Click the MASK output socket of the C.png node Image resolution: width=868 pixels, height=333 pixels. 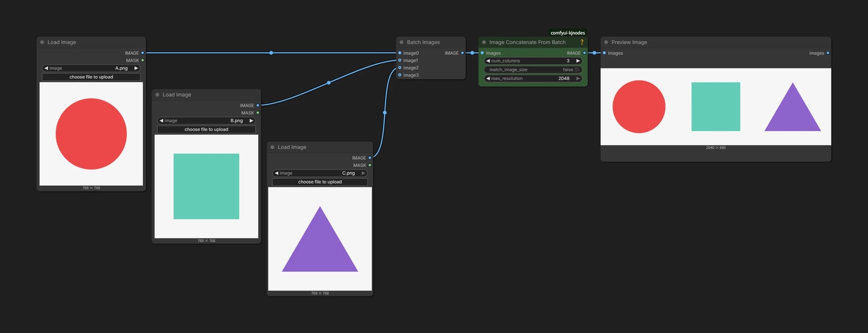point(370,165)
